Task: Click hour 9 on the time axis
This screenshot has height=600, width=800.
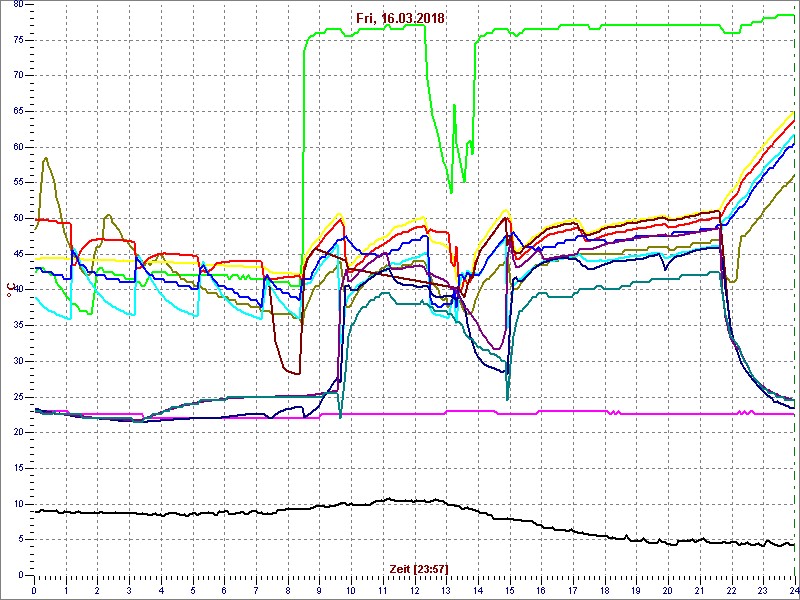Action: point(319,588)
